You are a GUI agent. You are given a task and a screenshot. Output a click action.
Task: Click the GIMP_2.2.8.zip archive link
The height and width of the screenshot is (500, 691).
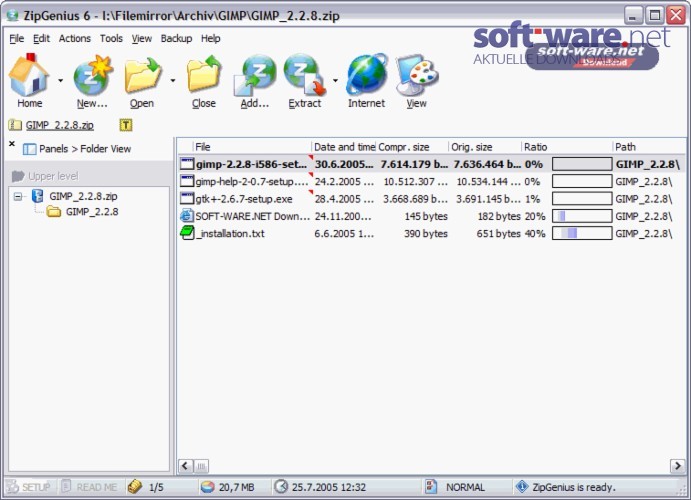coord(59,126)
